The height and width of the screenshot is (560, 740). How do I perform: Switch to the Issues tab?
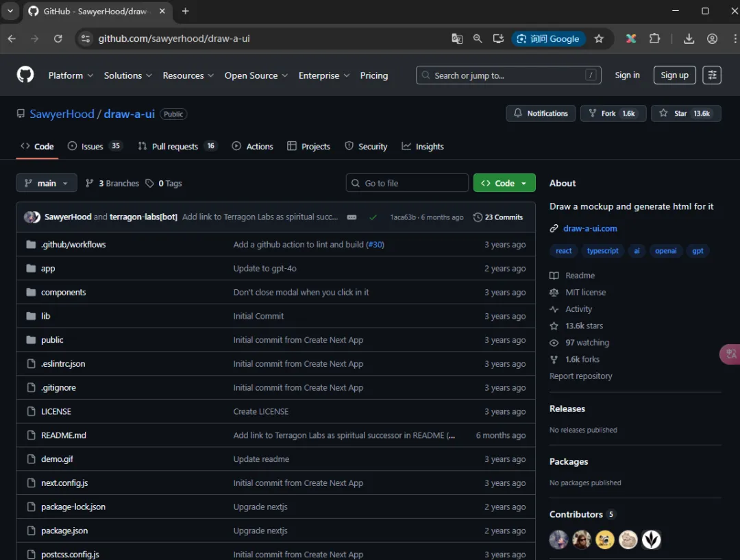tap(95, 147)
